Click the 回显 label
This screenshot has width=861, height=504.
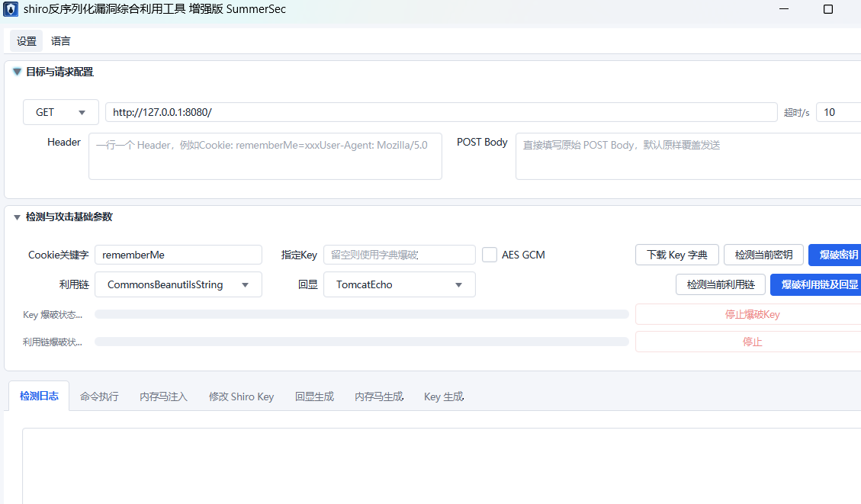click(308, 284)
